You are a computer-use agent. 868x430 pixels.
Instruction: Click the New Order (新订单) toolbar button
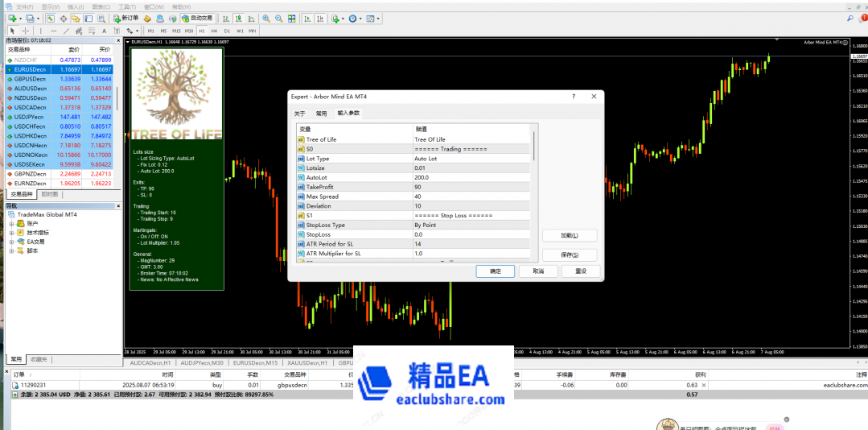pyautogui.click(x=129, y=18)
